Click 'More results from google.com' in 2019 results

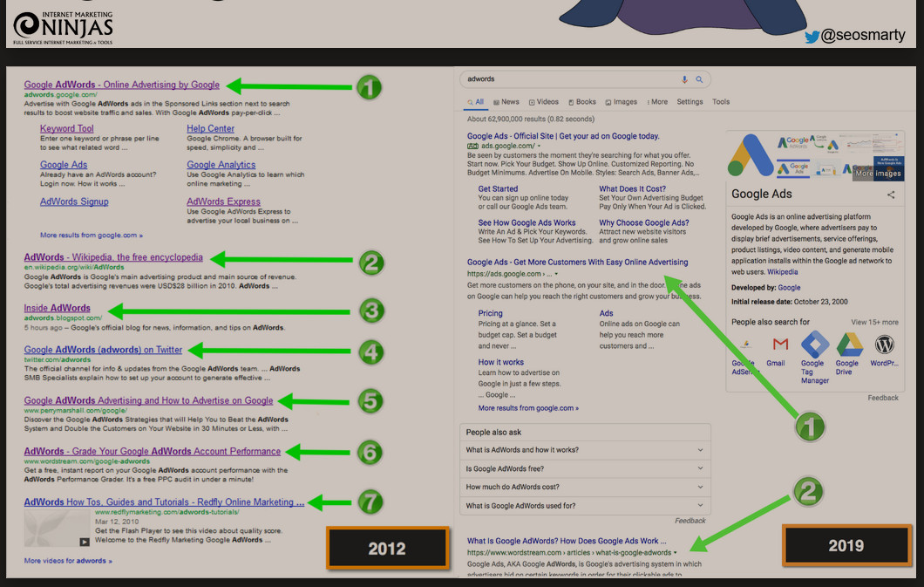pyautogui.click(x=528, y=408)
